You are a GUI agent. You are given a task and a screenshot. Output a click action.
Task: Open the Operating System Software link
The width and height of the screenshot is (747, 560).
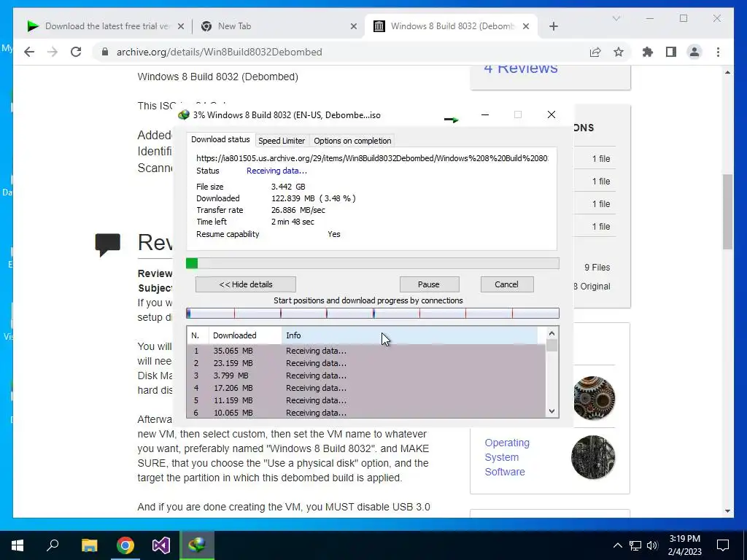(x=507, y=457)
